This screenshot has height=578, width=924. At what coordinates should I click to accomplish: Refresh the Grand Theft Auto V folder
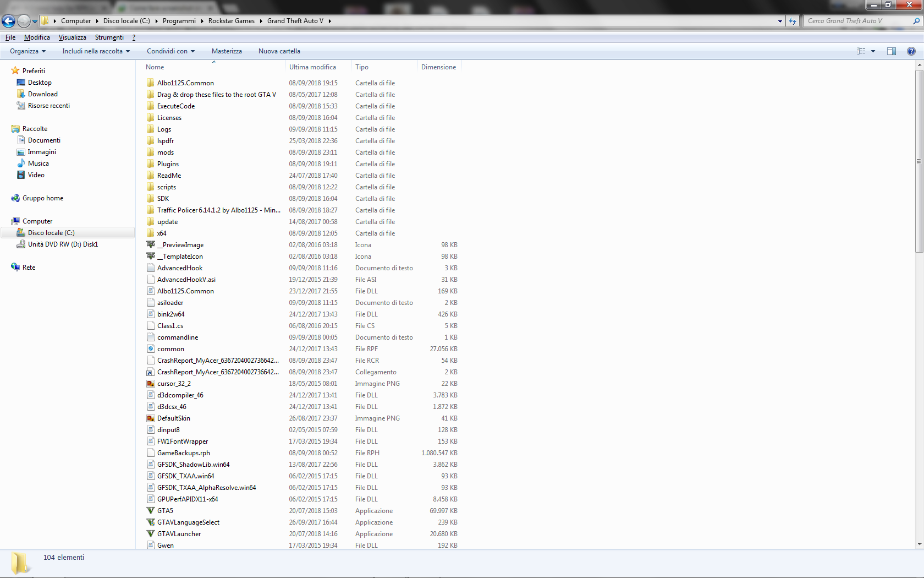792,21
